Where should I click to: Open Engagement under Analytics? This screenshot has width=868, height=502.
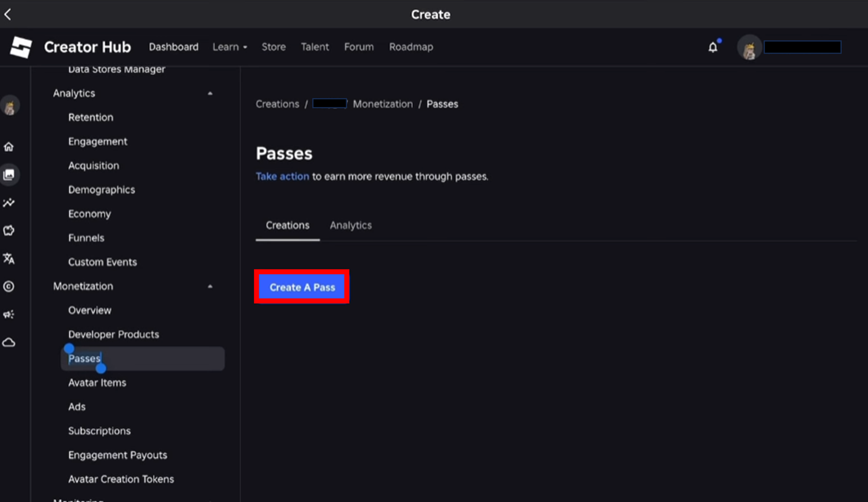pyautogui.click(x=98, y=141)
